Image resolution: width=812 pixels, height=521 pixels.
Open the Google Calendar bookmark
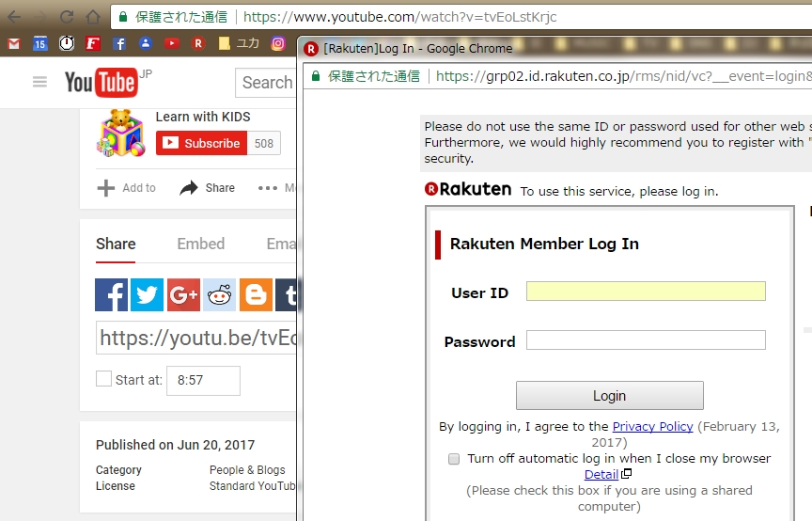(x=39, y=43)
